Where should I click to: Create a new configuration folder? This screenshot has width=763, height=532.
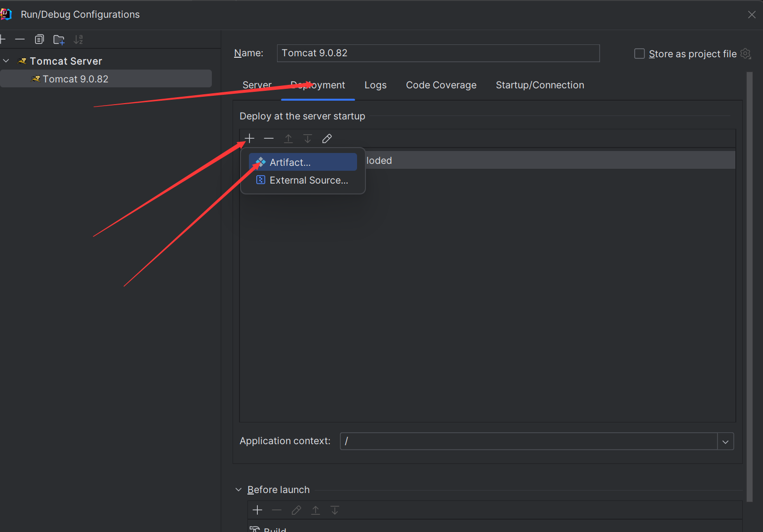(x=59, y=39)
